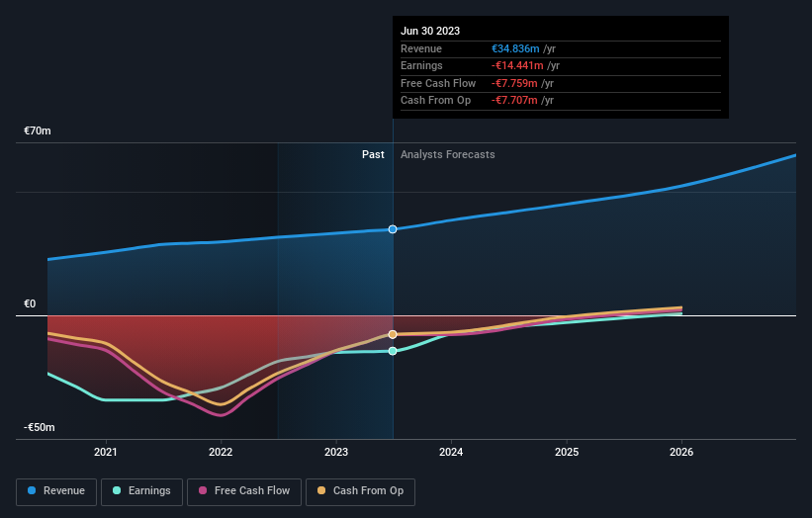Viewport: 812px width, 518px height.
Task: Click the orange Cash From Op data point
Action: point(393,334)
